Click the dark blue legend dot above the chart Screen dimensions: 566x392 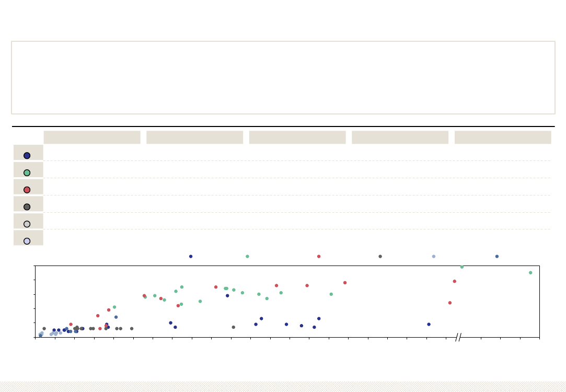191,256
